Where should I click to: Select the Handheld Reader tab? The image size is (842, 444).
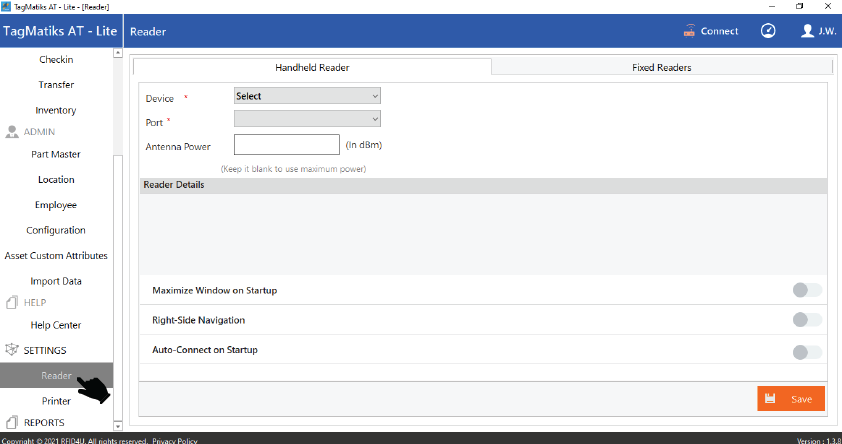[312, 68]
